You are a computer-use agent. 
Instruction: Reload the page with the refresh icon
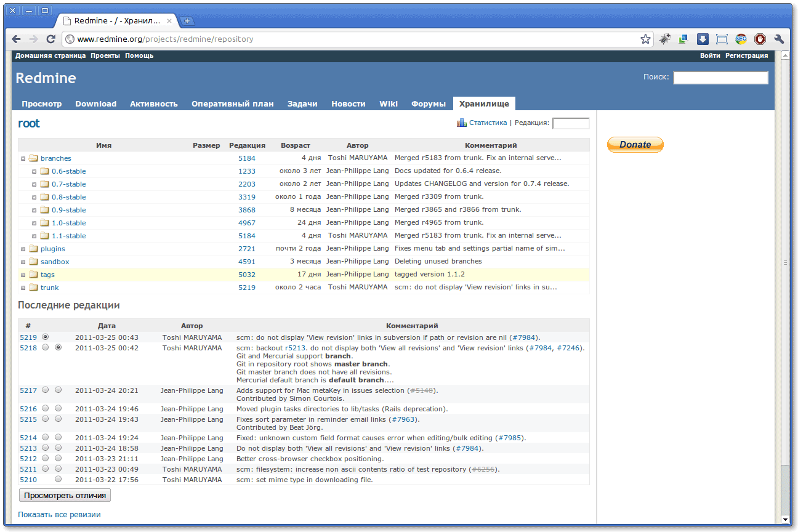coord(51,39)
